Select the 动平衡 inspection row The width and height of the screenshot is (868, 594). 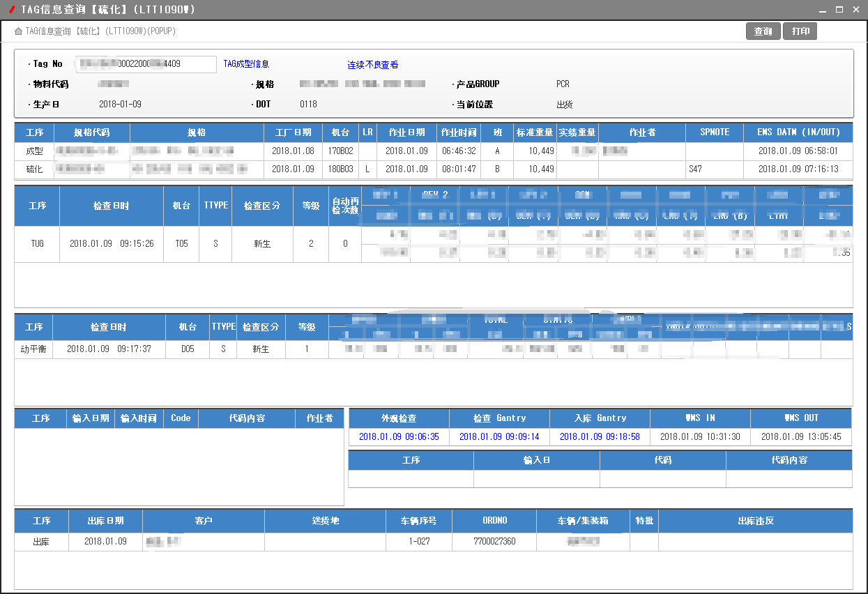pyautogui.click(x=33, y=349)
